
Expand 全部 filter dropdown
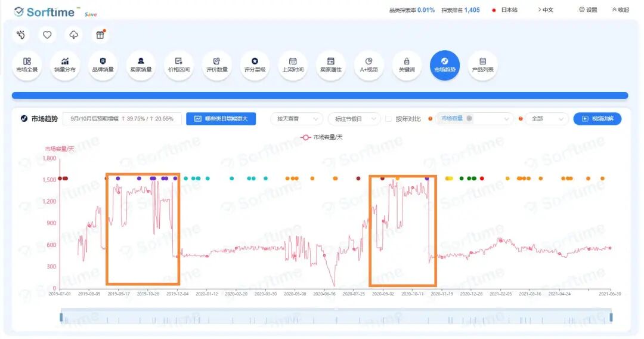point(547,119)
